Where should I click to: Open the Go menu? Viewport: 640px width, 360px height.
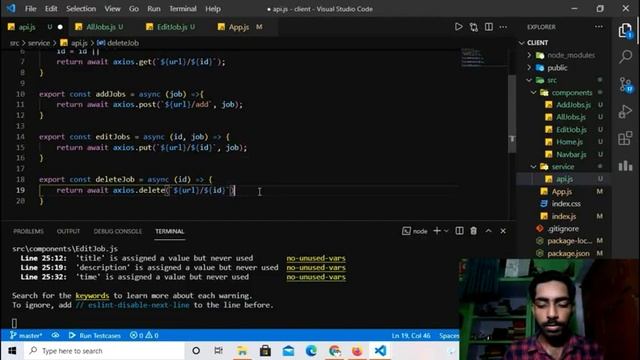133,9
